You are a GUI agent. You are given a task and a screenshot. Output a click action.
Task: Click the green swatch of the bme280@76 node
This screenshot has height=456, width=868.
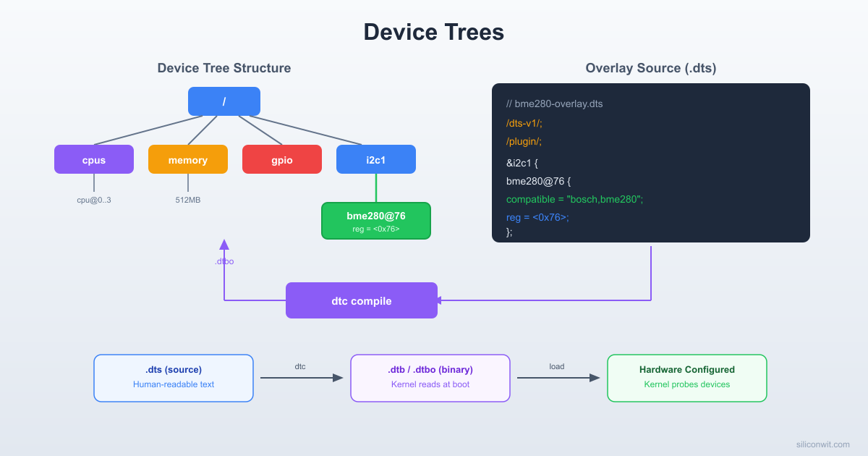[x=376, y=220]
